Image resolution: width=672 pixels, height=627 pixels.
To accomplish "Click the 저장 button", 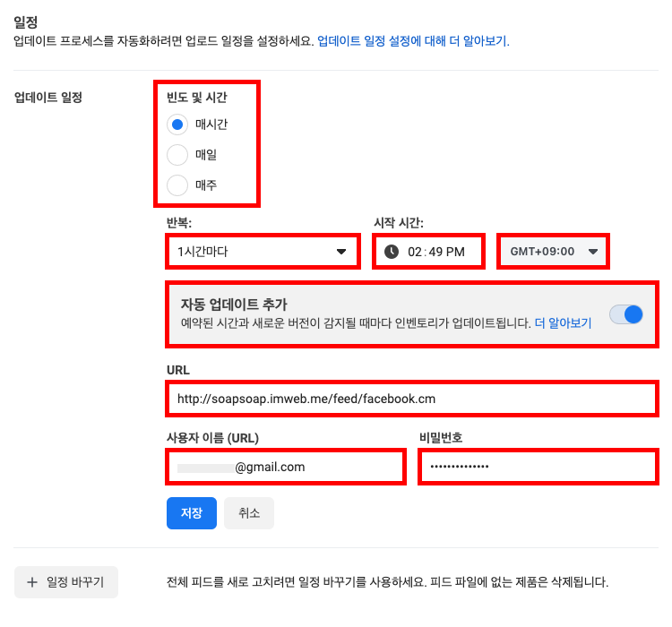I will pos(192,513).
